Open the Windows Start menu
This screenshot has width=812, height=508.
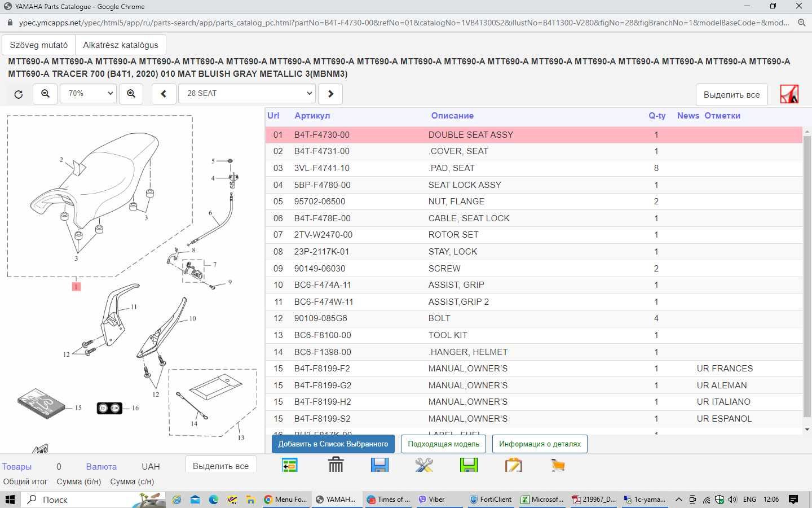click(10, 500)
